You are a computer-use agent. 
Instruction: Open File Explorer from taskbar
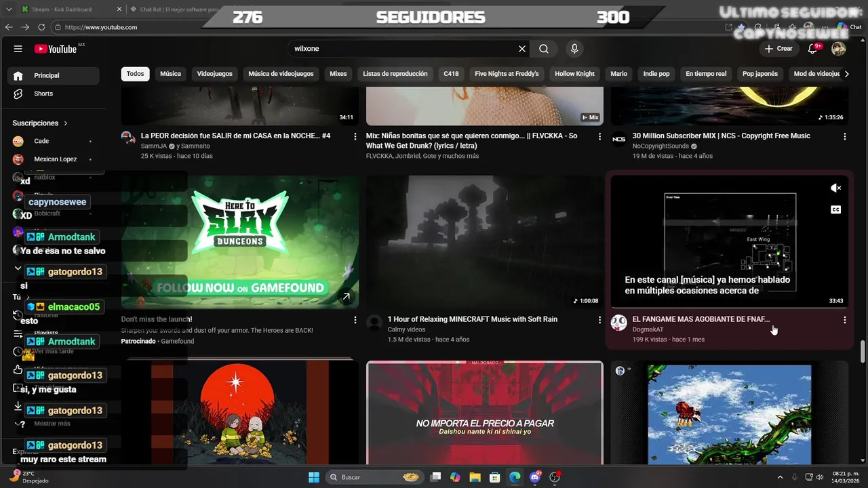pos(475,477)
